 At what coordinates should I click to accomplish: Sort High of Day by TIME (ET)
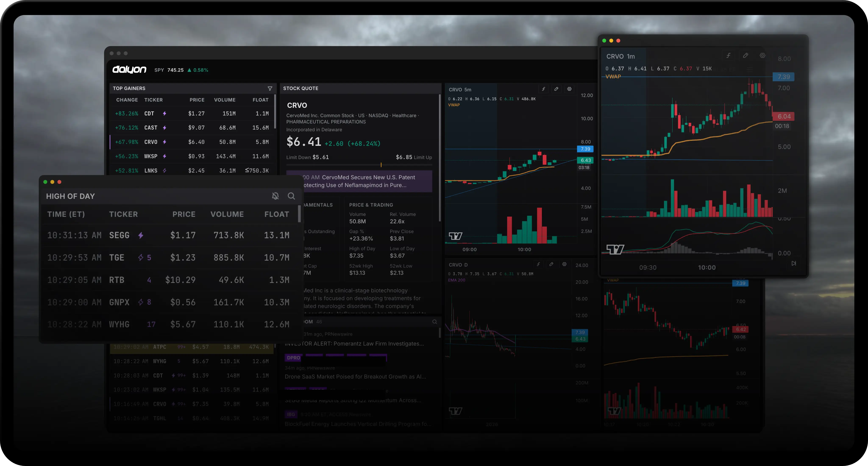(x=66, y=214)
